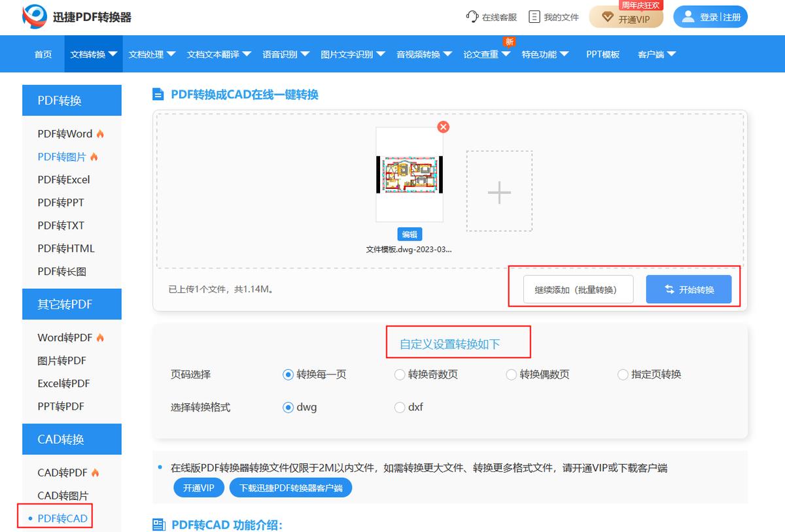Switch to the 首页 tab
Viewport: 785px width, 532px height.
pyautogui.click(x=43, y=54)
